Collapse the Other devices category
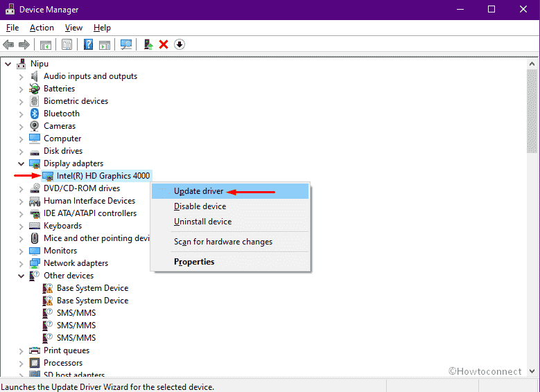Screen dimensions: 540x392 [21, 276]
